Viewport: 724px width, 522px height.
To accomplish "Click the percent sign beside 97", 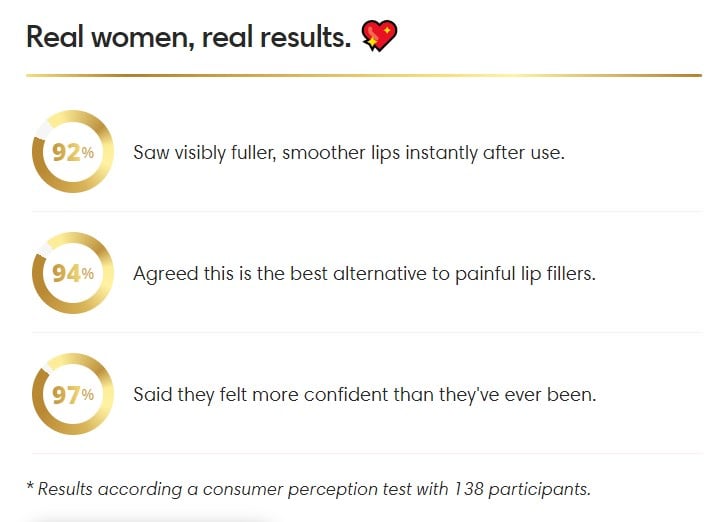I will [x=88, y=394].
